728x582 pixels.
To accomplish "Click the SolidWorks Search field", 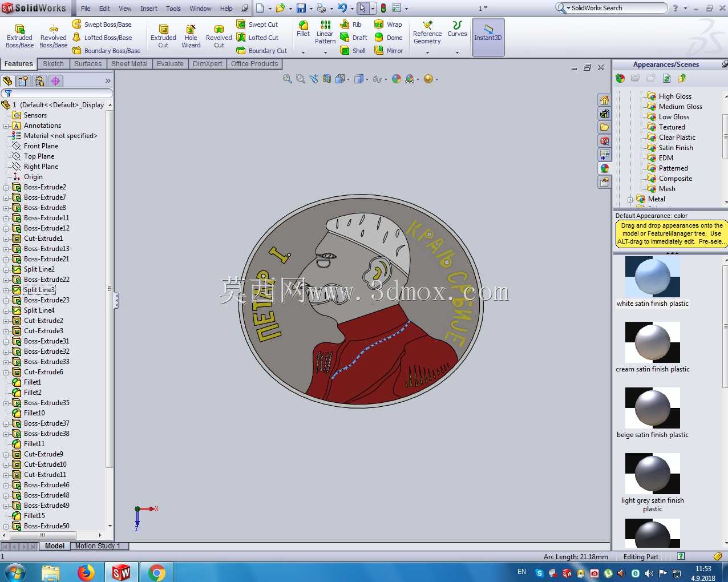I will pos(616,8).
